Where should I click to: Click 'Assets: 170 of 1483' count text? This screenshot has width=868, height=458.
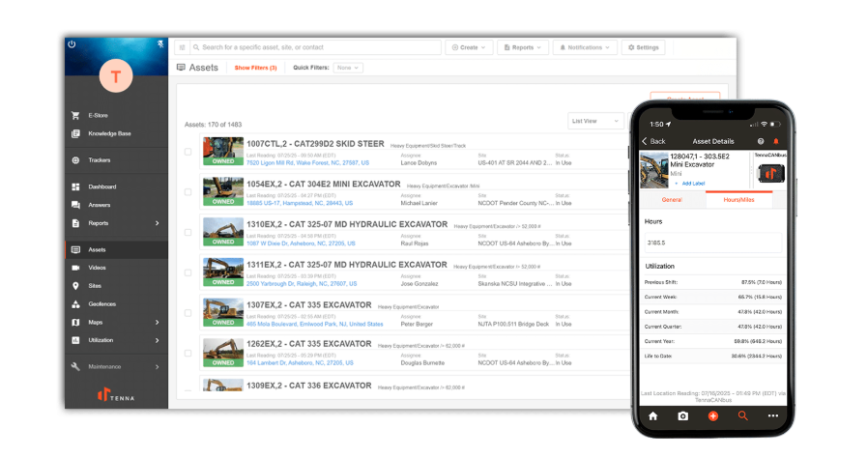point(213,125)
